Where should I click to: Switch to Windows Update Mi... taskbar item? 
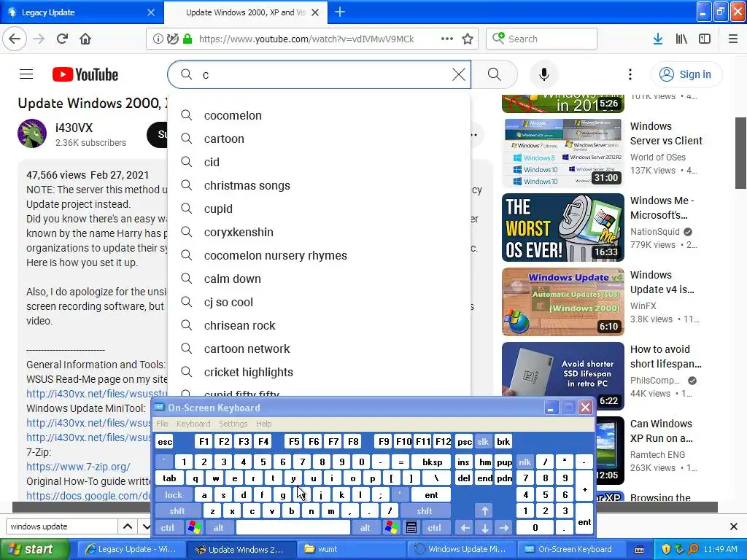point(462,549)
